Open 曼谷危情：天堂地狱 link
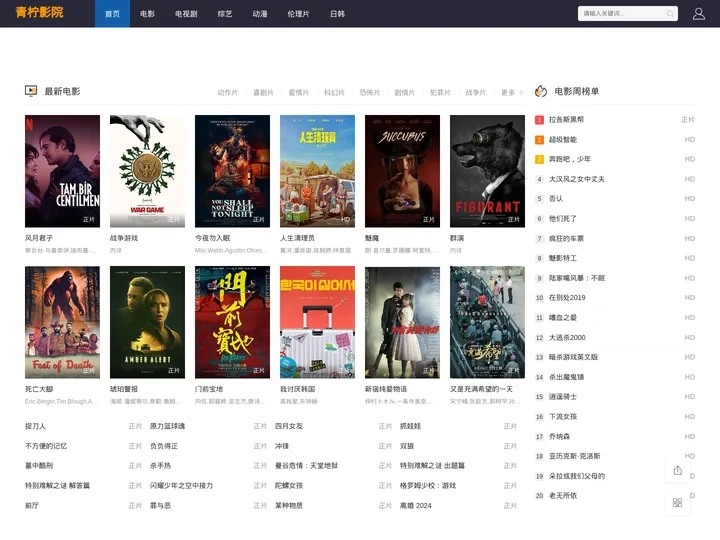The image size is (720, 540). (x=306, y=466)
